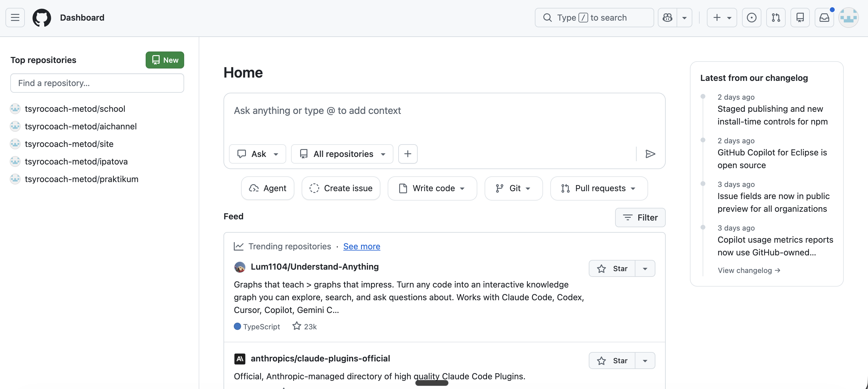Expand the Pull requests quick action dropdown
868x389 pixels.
pos(599,188)
